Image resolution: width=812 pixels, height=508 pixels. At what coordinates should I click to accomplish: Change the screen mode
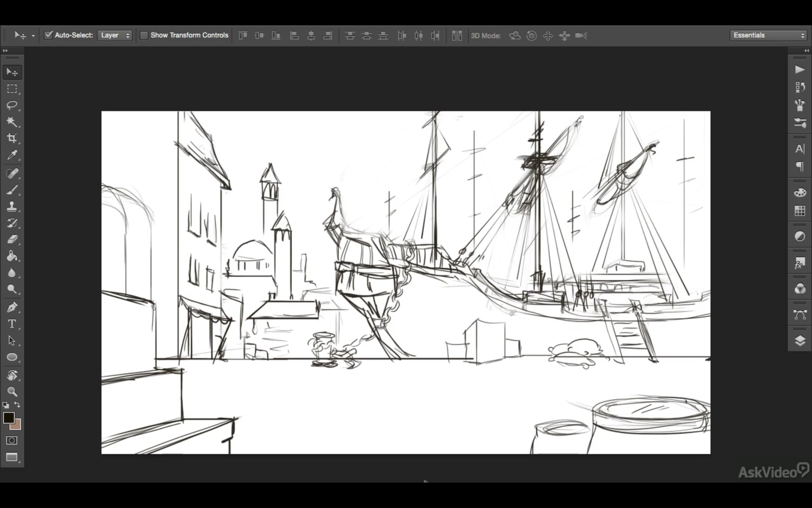point(12,457)
